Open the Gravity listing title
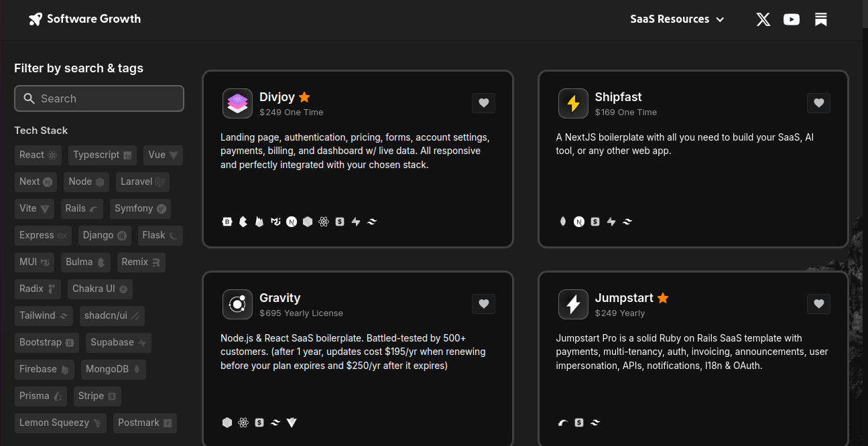Viewport: 868px width, 446px height. coord(280,298)
